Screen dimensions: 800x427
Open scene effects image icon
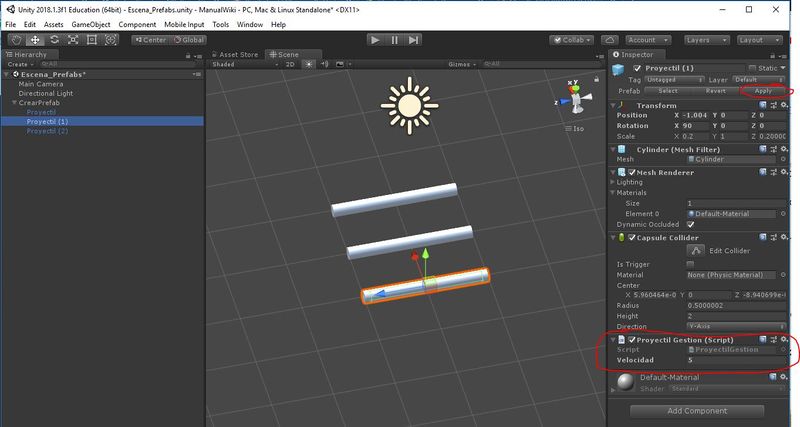pyautogui.click(x=340, y=64)
